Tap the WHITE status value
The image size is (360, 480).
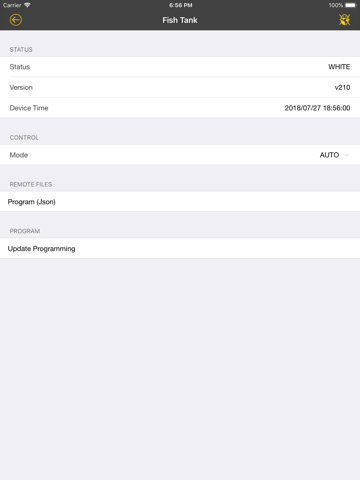point(339,67)
